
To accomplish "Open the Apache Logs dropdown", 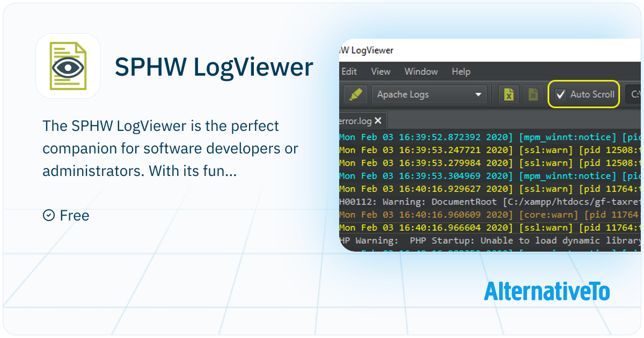I will click(429, 94).
